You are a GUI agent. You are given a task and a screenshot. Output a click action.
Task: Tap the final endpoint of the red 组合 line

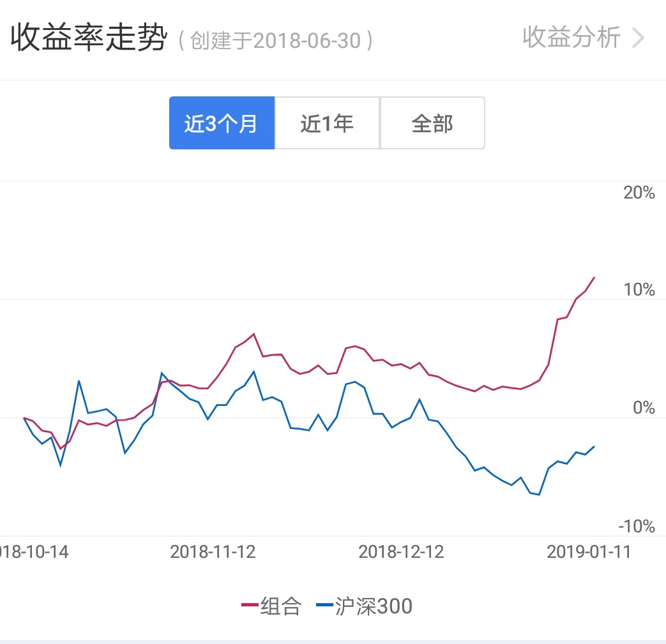point(594,278)
